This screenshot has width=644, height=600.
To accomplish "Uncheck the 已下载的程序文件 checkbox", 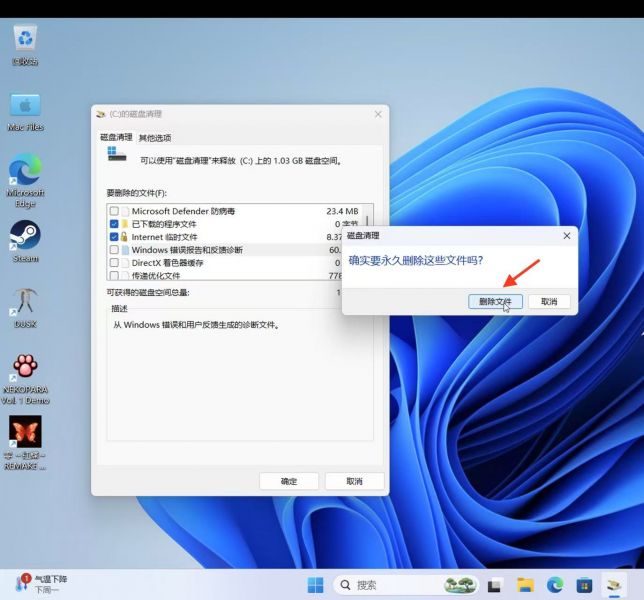I will pyautogui.click(x=114, y=224).
